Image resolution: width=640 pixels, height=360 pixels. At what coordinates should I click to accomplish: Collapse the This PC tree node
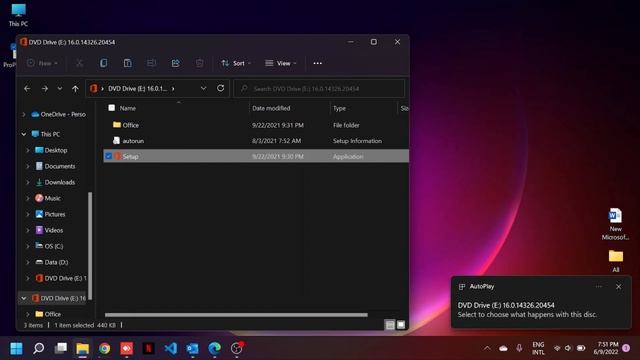click(24, 134)
